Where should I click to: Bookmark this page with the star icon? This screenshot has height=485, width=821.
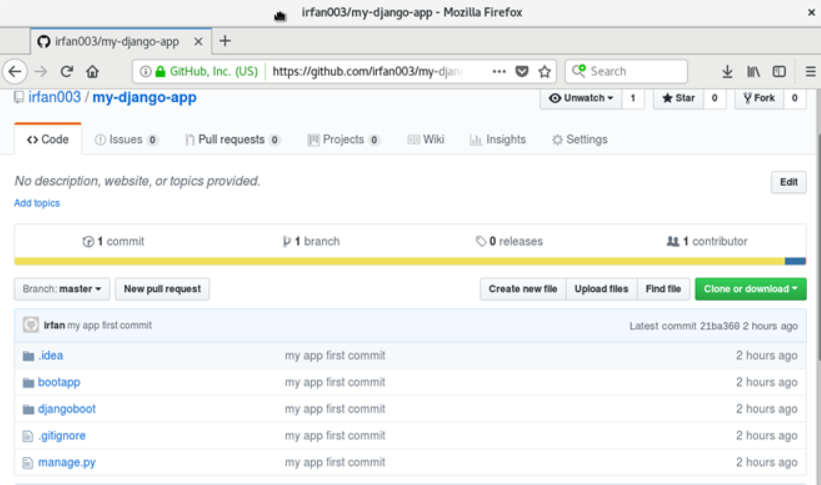(545, 71)
